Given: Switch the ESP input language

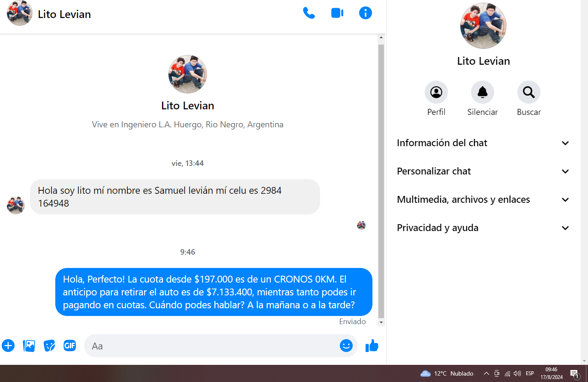Looking at the screenshot, I should 530,373.
